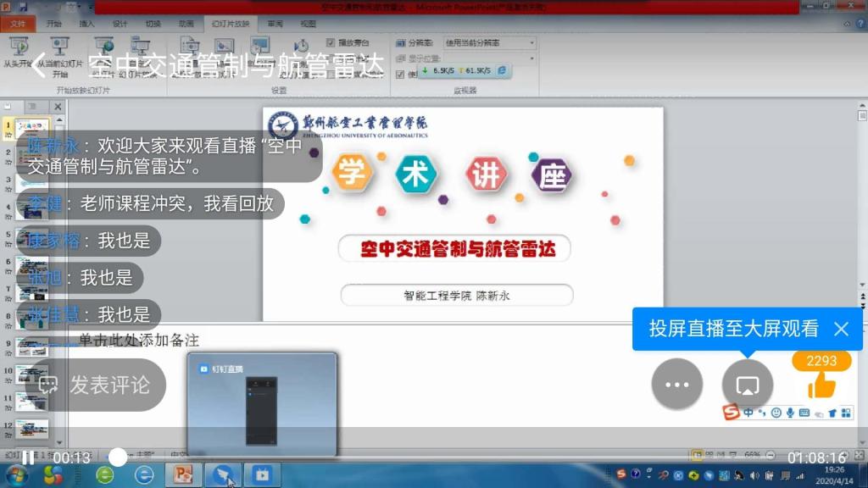
Task: Switch to the 插入 ribbon tab
Action: click(x=87, y=24)
